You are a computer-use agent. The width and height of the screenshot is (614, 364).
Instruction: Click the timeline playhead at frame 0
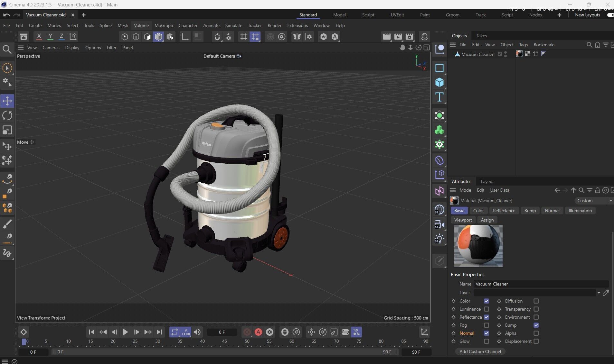click(24, 342)
